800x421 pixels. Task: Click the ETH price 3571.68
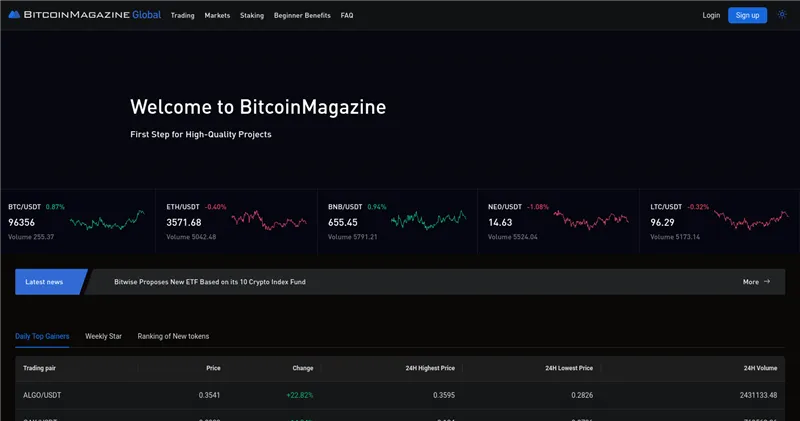tap(184, 222)
